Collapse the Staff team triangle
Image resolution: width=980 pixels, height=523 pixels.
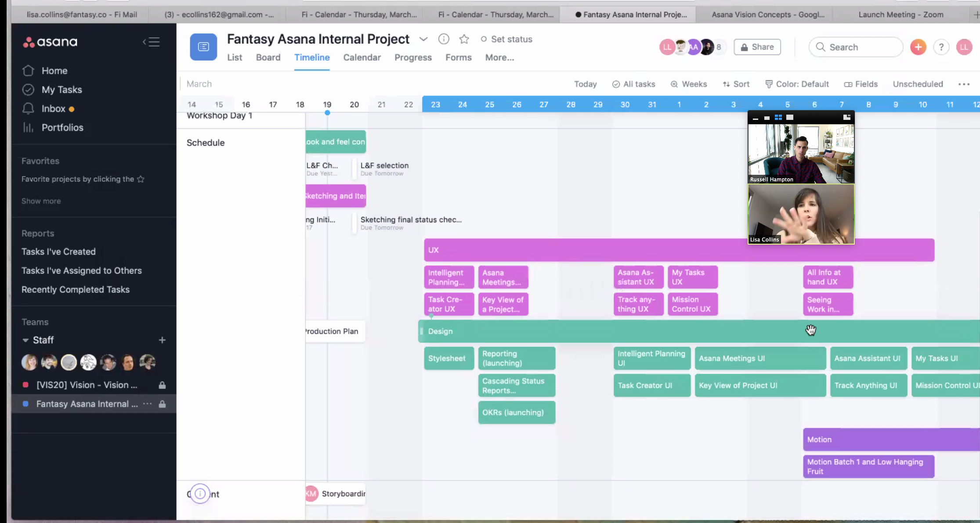25,340
